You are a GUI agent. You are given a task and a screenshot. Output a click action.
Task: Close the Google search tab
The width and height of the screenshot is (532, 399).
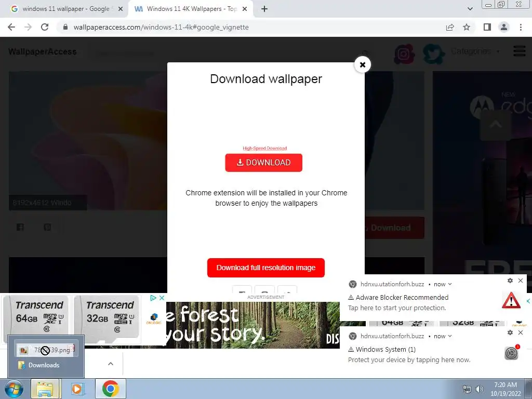pyautogui.click(x=120, y=9)
